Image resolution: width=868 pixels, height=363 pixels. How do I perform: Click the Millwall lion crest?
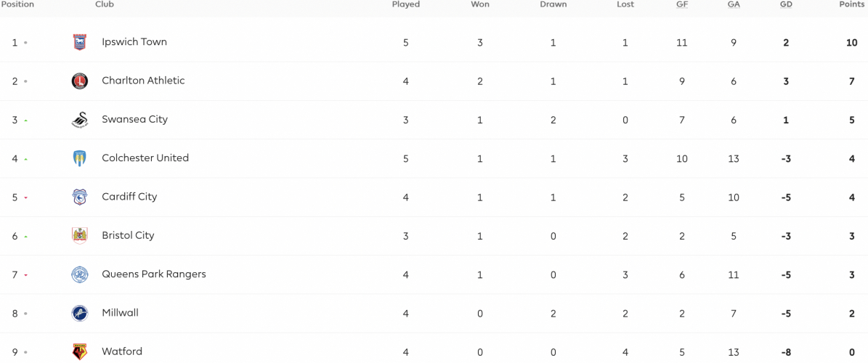(x=80, y=313)
